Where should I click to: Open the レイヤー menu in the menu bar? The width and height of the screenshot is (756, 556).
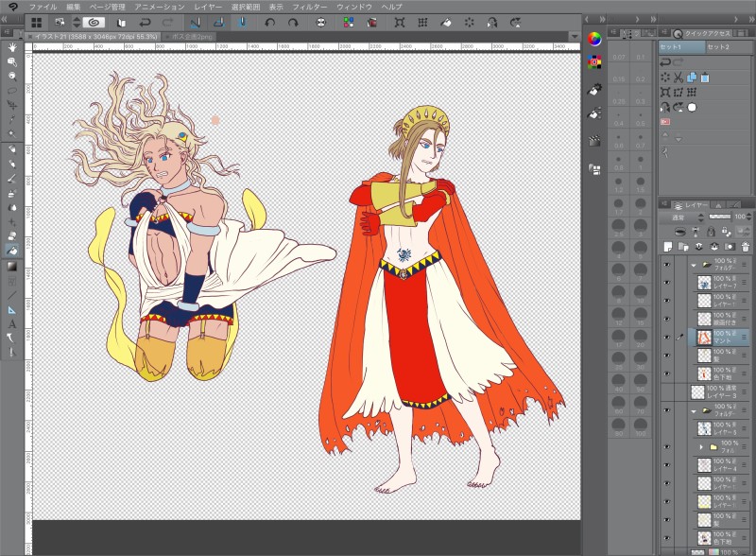click(x=208, y=6)
